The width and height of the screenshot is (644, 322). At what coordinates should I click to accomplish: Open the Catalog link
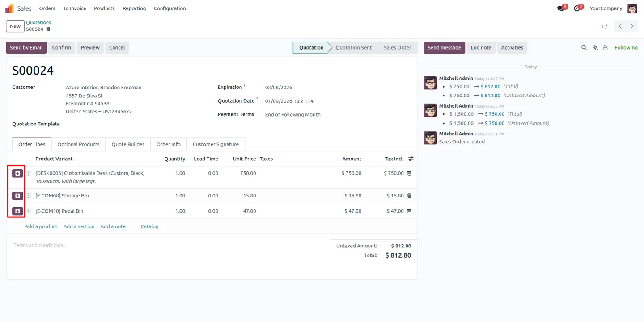click(x=149, y=226)
